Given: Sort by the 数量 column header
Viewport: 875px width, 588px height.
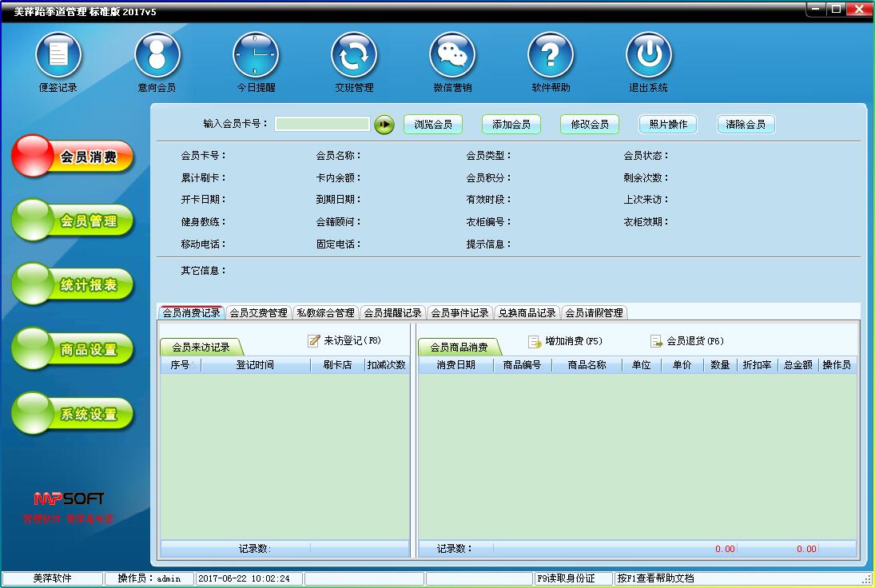Looking at the screenshot, I should tap(720, 365).
